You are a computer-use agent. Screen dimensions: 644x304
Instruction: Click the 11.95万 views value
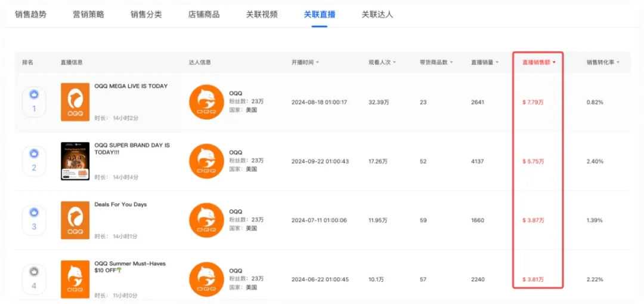point(378,220)
